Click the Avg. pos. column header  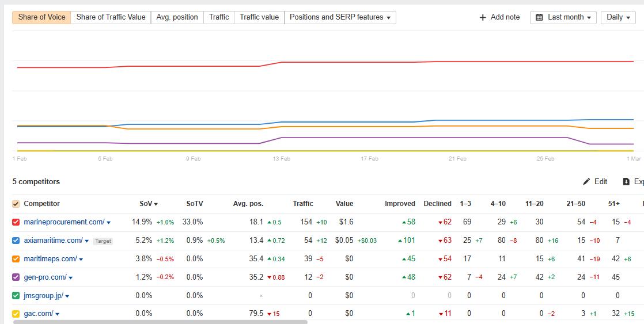point(248,204)
